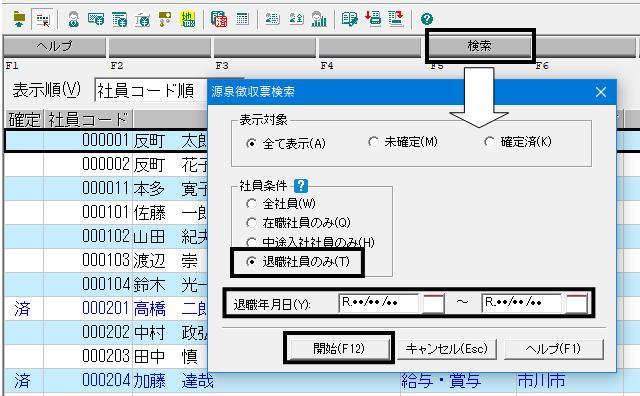The width and height of the screenshot is (640, 396).
Task: Select employee row 000104 鈴木
Action: pos(106,285)
